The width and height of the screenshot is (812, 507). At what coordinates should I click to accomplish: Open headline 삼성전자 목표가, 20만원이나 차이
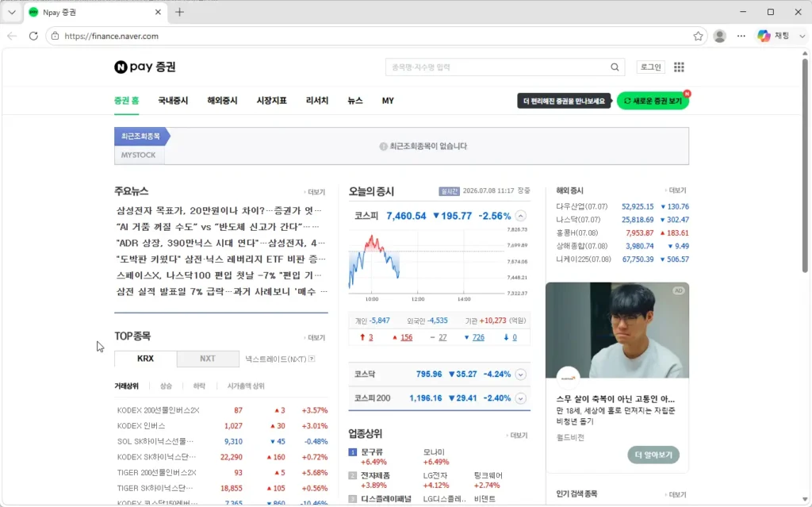pos(219,210)
